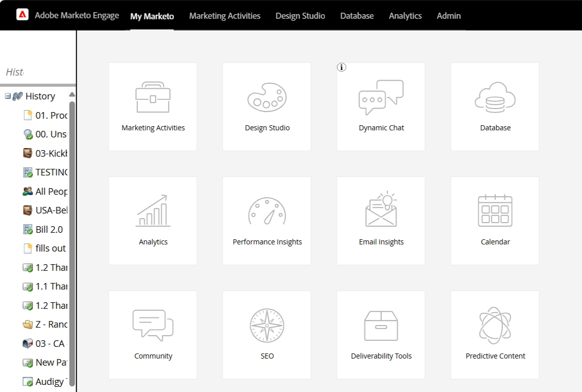Select the '1.1 Thar' history item
Screen dimensions: 582x392
45,286
